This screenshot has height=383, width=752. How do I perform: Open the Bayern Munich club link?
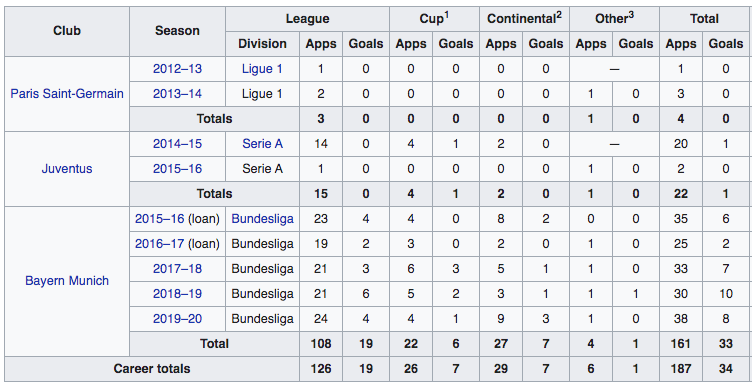(x=67, y=280)
